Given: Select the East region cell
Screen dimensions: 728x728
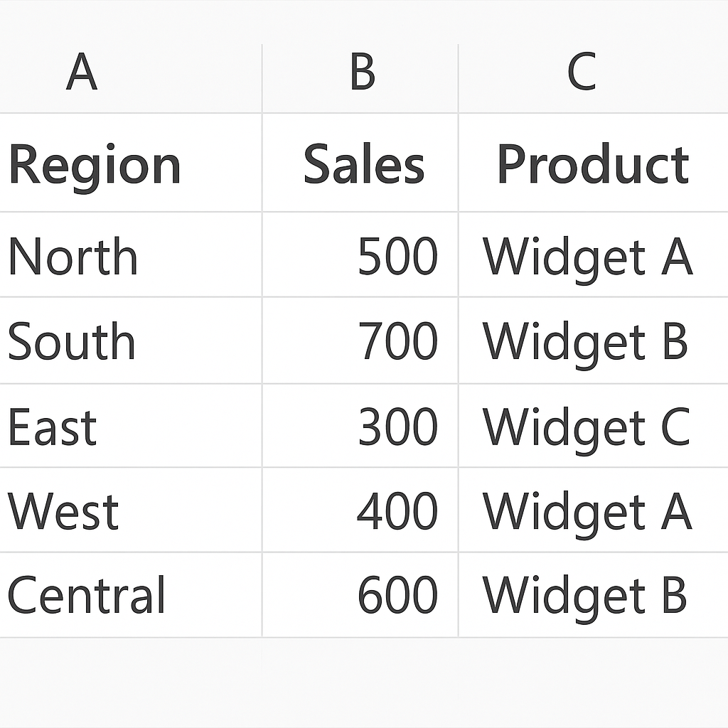Looking at the screenshot, I should 53,427.
